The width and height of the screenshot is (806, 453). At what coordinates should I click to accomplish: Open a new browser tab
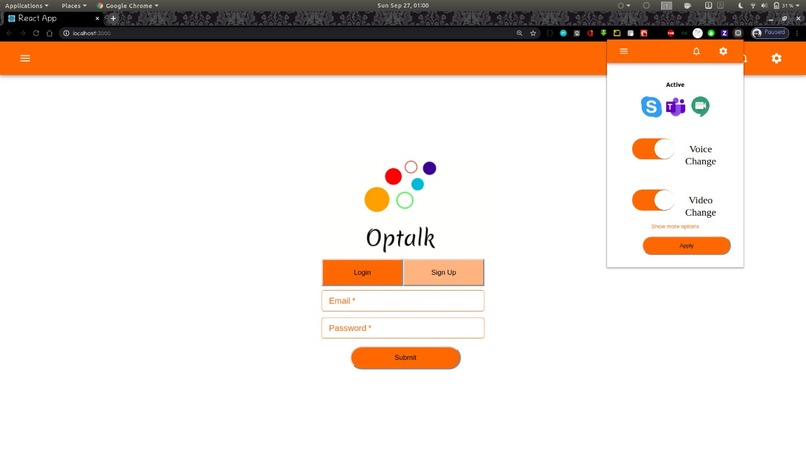coord(113,19)
